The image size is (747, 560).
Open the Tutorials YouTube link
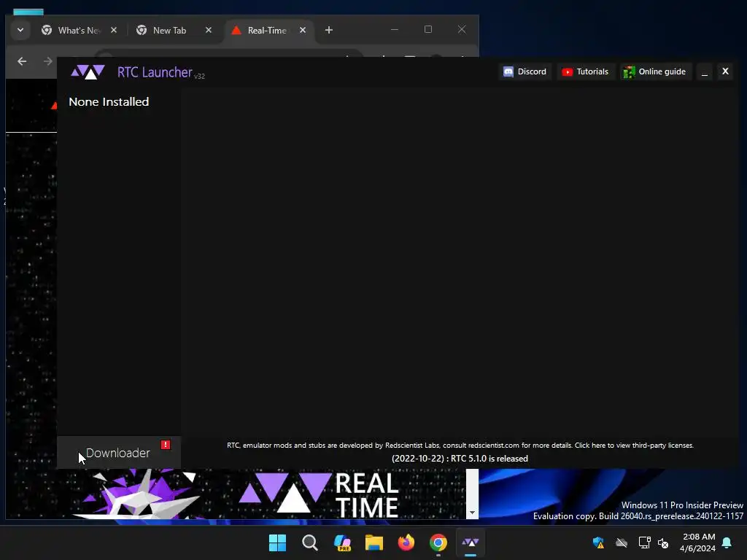pyautogui.click(x=586, y=71)
